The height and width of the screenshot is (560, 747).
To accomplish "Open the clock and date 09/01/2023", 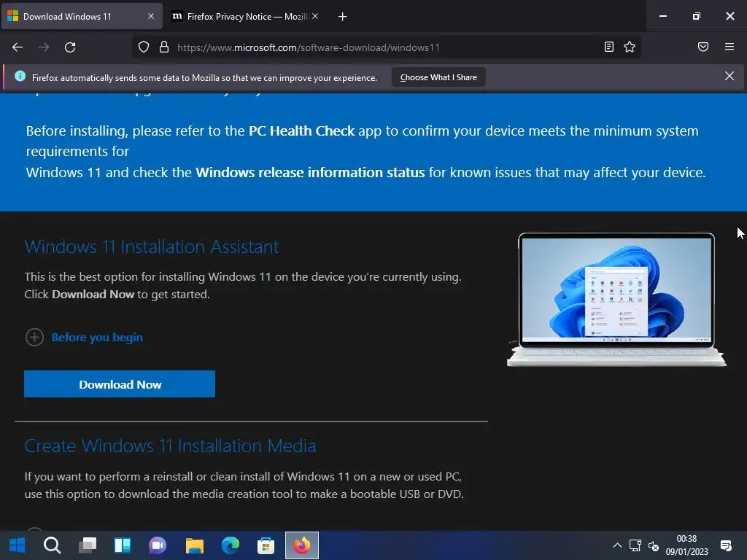I will pyautogui.click(x=686, y=545).
